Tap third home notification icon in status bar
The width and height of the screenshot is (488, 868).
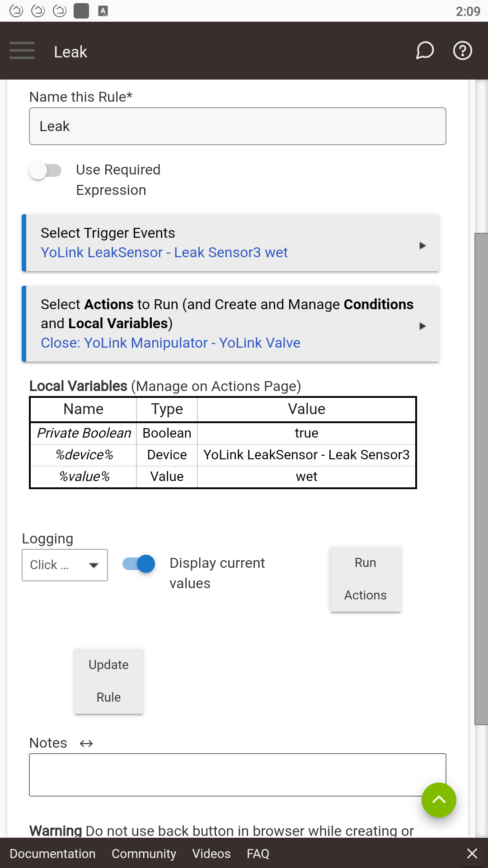coord(60,11)
